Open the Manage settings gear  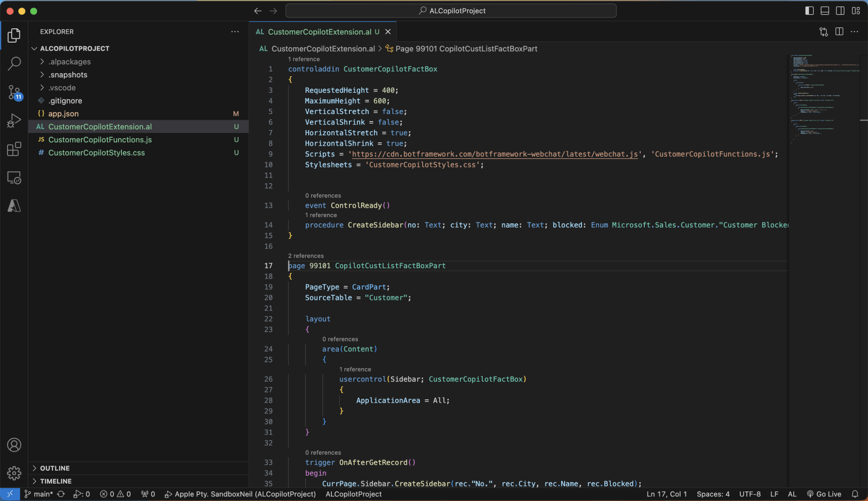tap(14, 473)
